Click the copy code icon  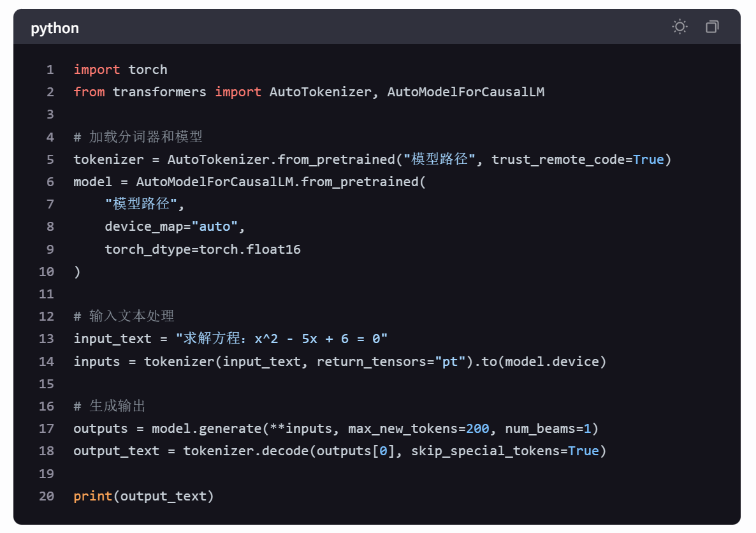tap(712, 27)
